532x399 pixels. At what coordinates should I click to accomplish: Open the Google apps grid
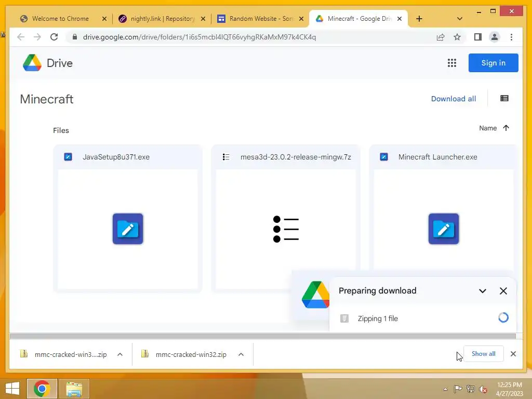(451, 63)
